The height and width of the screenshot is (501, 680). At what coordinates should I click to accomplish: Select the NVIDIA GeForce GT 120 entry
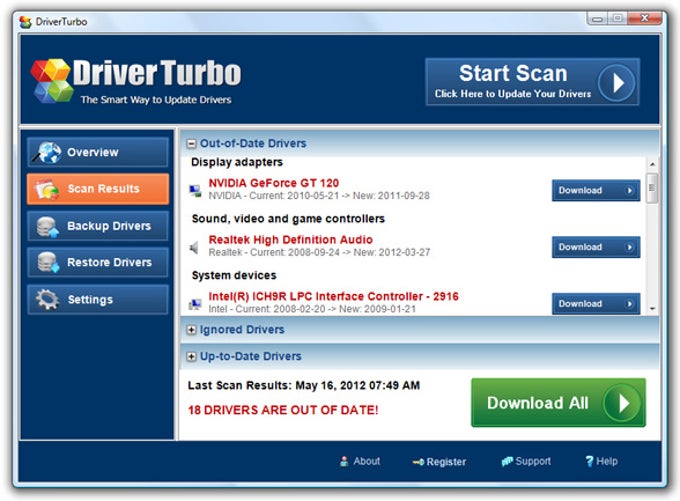[x=274, y=183]
